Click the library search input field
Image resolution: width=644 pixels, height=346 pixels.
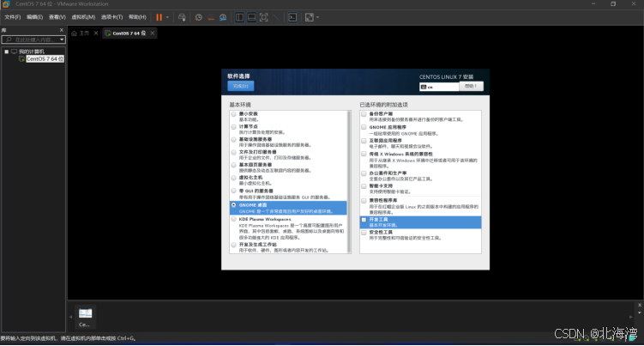coord(30,39)
